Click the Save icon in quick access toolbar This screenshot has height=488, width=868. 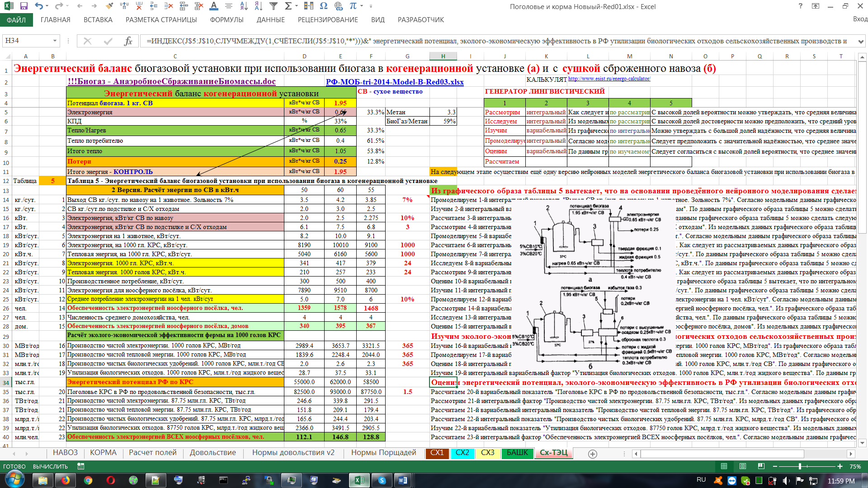[x=24, y=6]
